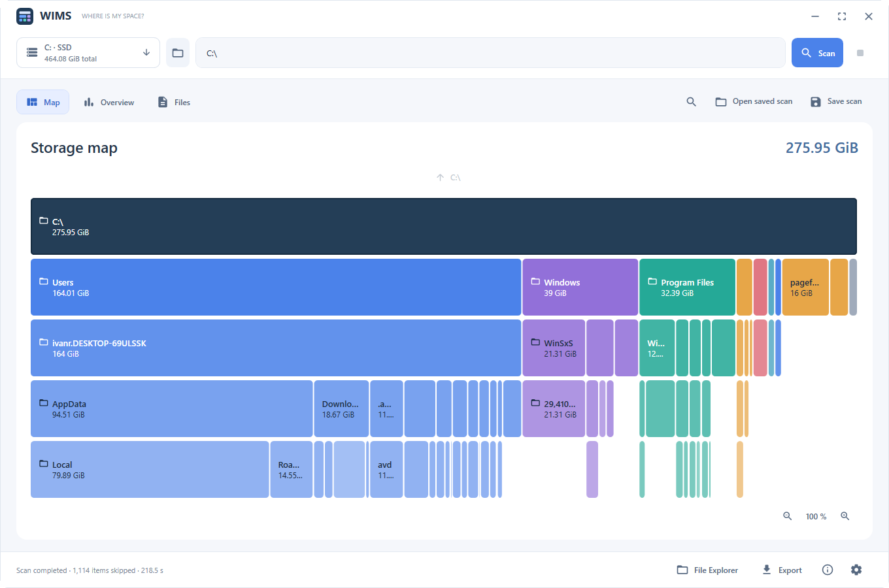Click the C:\ path input field
The width and height of the screenshot is (889, 588).
[490, 53]
